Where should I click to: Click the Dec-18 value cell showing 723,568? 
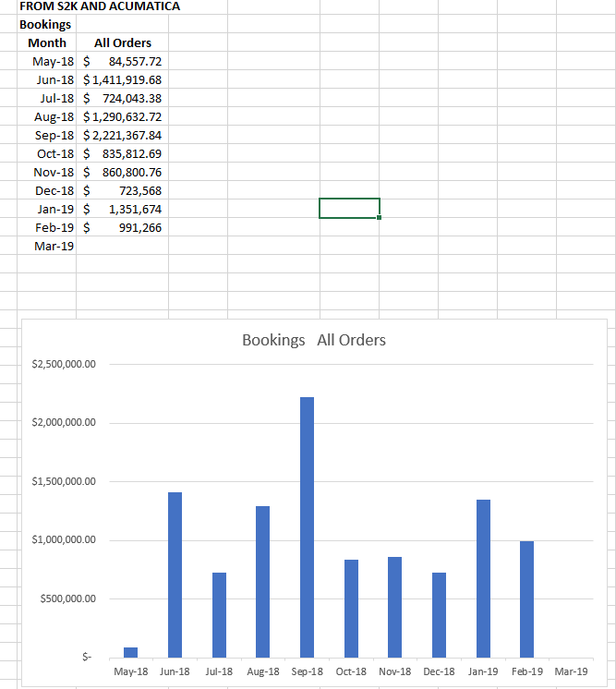coord(123,190)
